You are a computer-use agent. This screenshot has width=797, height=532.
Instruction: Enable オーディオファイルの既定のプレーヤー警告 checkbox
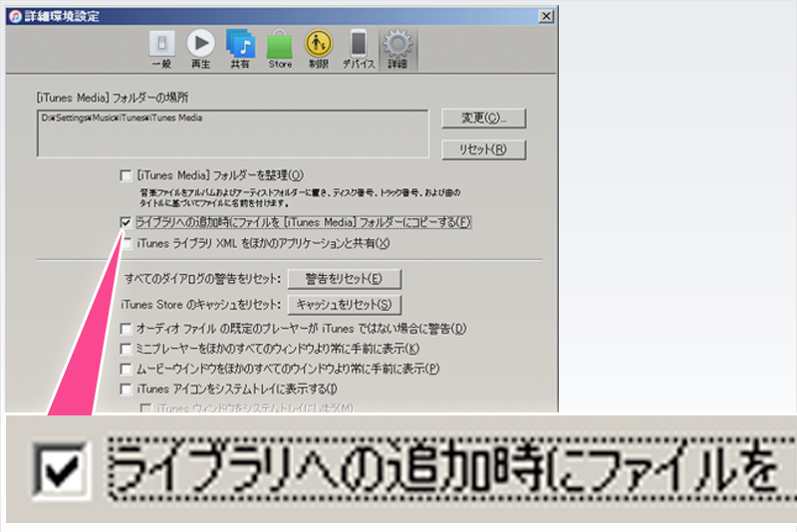126,329
